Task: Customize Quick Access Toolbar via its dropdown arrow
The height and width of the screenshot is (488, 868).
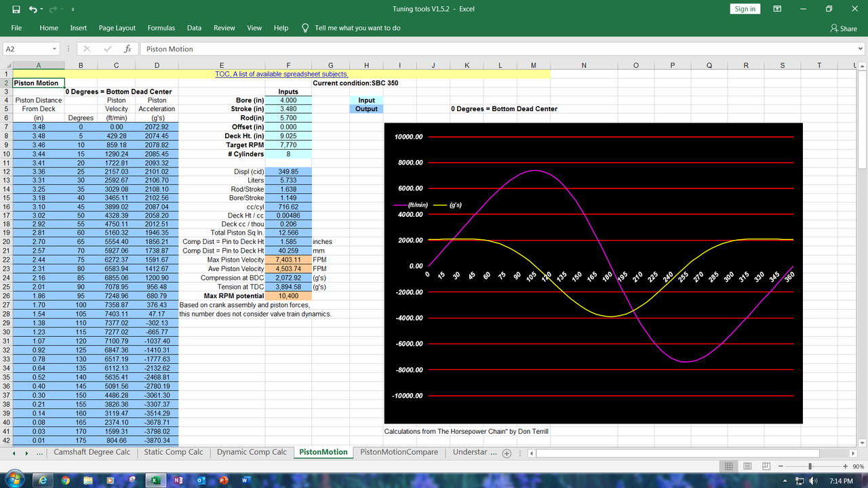Action: coord(73,9)
